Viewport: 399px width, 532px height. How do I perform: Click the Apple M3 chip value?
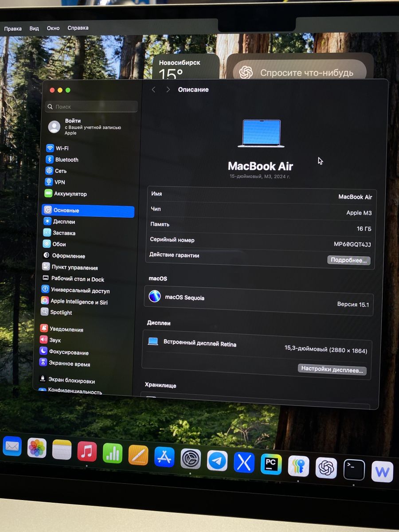(x=359, y=213)
